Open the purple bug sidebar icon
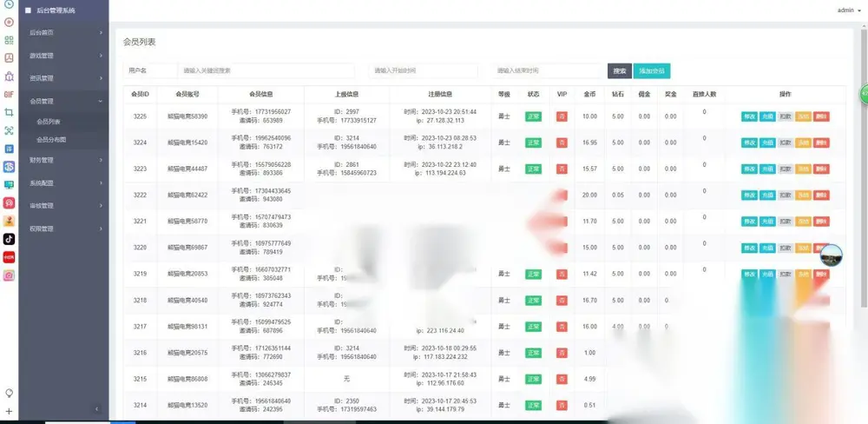 coord(9,76)
